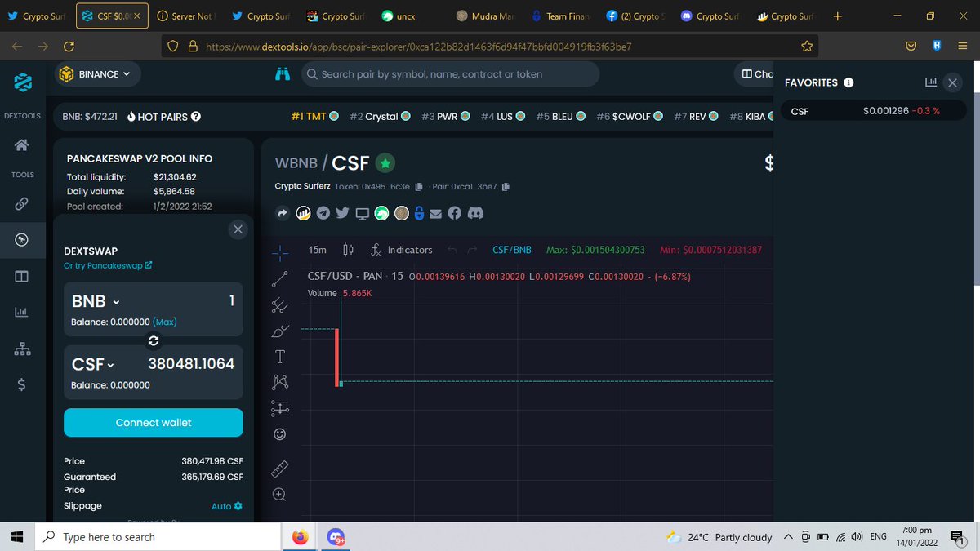Image resolution: width=980 pixels, height=551 pixels.
Task: Open the network hierarchy sidebar icon
Action: (x=22, y=349)
